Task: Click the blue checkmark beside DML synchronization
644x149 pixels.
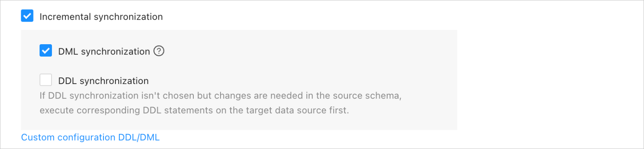Action: pos(46,51)
